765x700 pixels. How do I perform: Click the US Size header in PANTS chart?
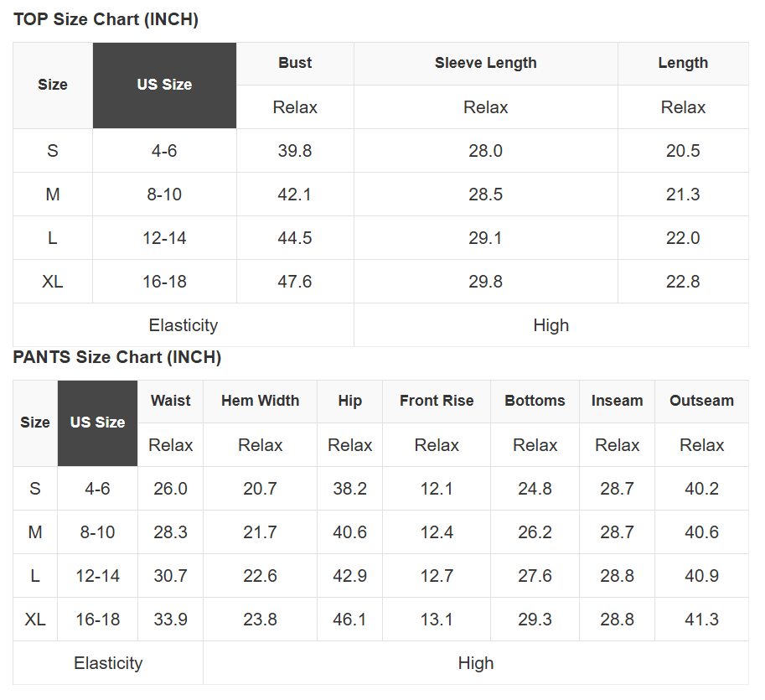click(x=97, y=423)
